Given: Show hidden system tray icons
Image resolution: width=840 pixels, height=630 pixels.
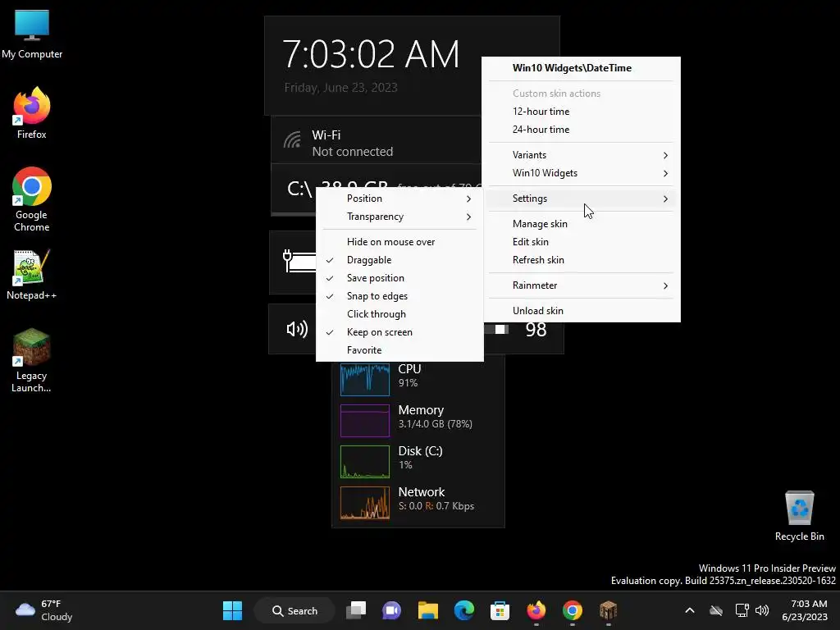Looking at the screenshot, I should tap(689, 610).
